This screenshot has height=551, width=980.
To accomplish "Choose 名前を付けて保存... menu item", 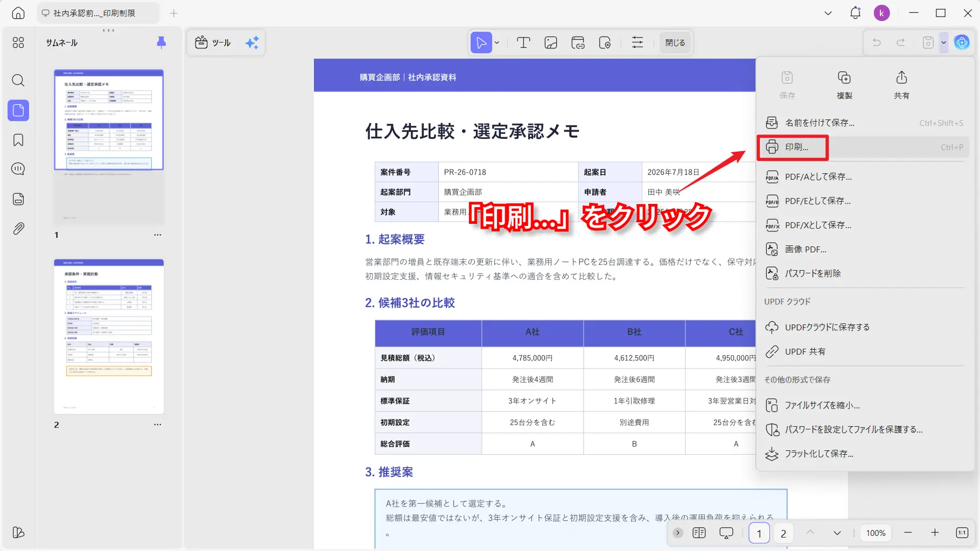I will tap(865, 123).
